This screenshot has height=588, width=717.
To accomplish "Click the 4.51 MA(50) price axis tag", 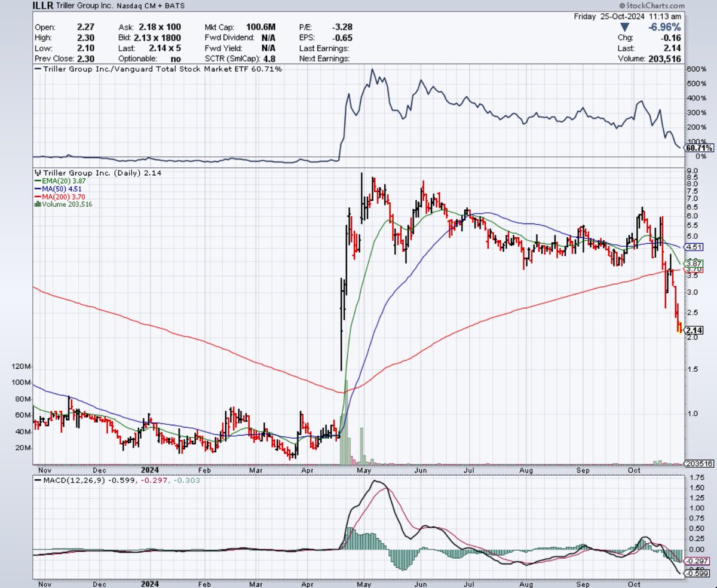I will click(694, 247).
